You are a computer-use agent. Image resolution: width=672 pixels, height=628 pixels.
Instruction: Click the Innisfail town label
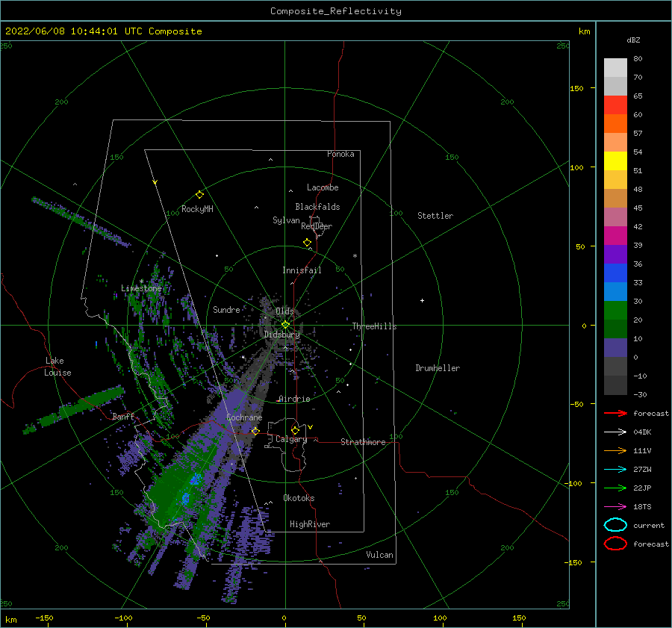302,270
